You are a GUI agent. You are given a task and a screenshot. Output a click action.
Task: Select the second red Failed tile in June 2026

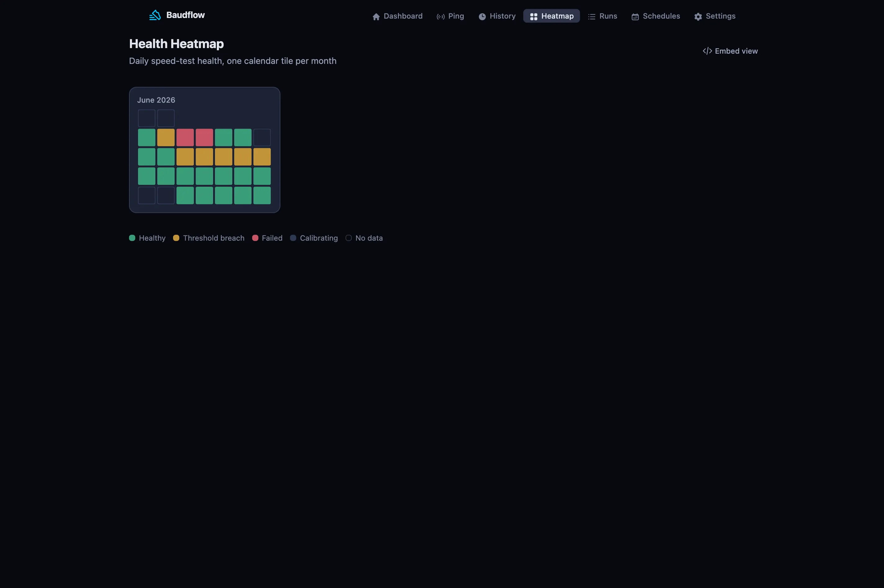click(x=204, y=138)
